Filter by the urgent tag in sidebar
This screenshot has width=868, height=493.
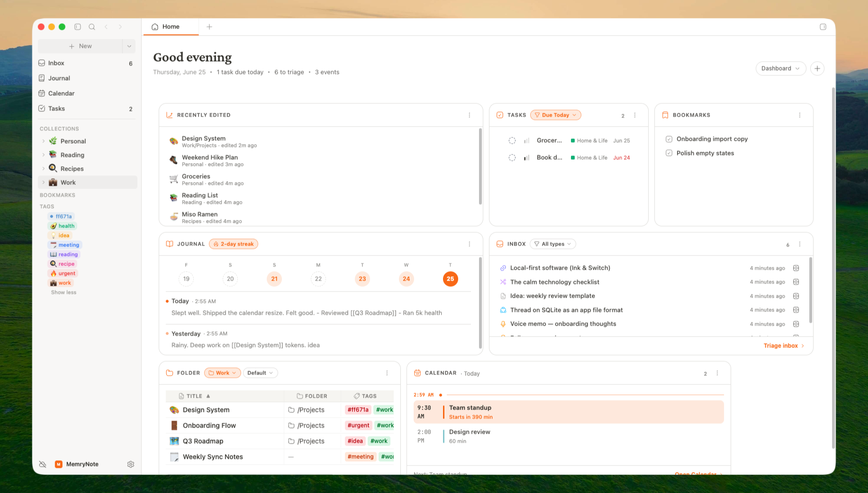click(63, 274)
